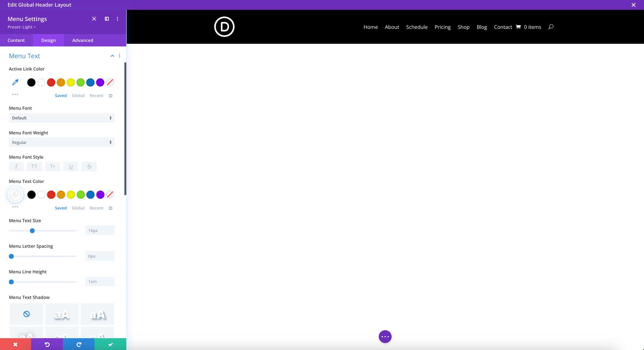Image resolution: width=644 pixels, height=350 pixels.
Task: Expand the Menu Settings modal to fullscreen
Action: (x=94, y=19)
